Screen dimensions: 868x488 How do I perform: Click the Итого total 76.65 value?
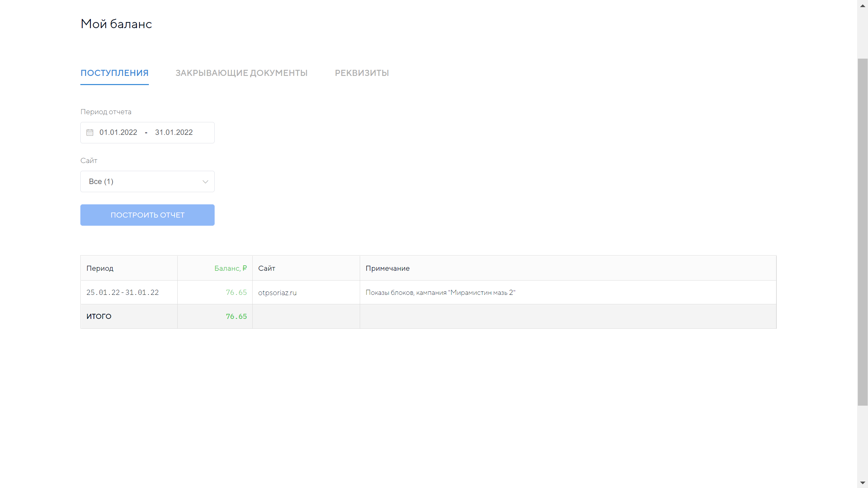coord(236,317)
